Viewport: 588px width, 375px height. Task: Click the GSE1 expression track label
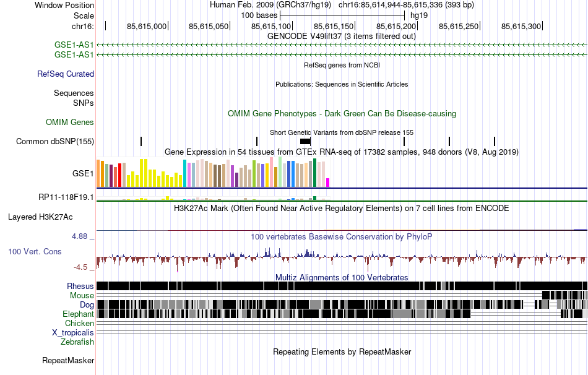tap(84, 174)
